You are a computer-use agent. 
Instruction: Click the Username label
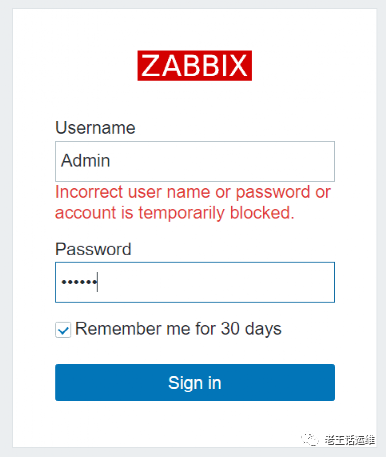95,128
